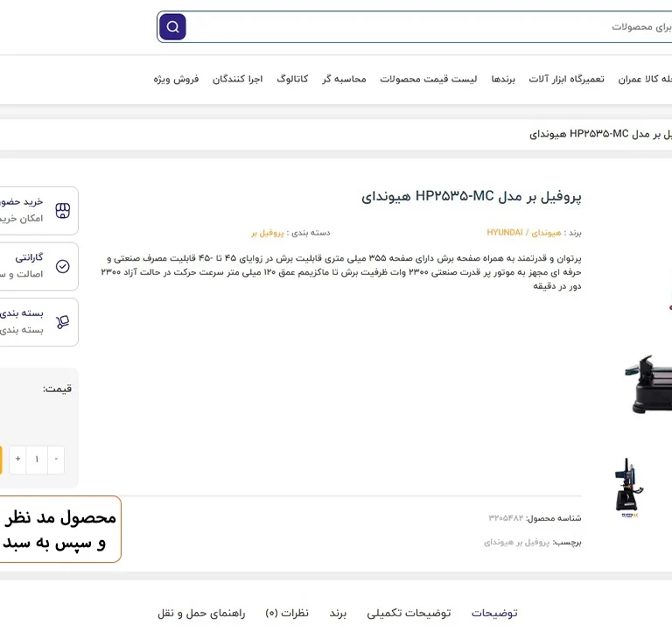Click the main product saw image
Screen dimensions: 672x639
click(x=648, y=383)
